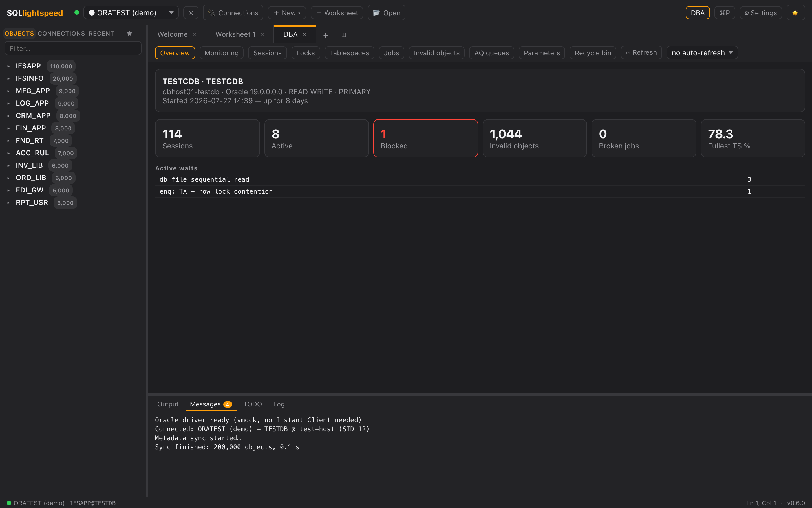The width and height of the screenshot is (812, 508).
Task: Open the Parameters section
Action: [x=542, y=53]
